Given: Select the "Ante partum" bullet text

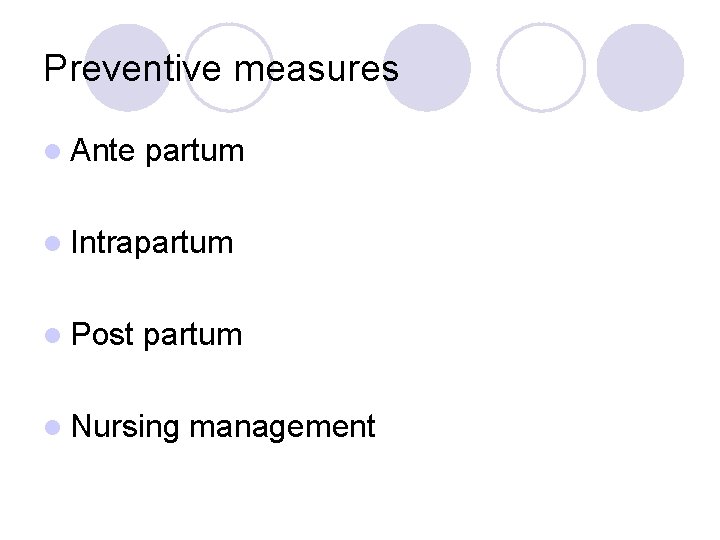Looking at the screenshot, I should (x=158, y=151).
